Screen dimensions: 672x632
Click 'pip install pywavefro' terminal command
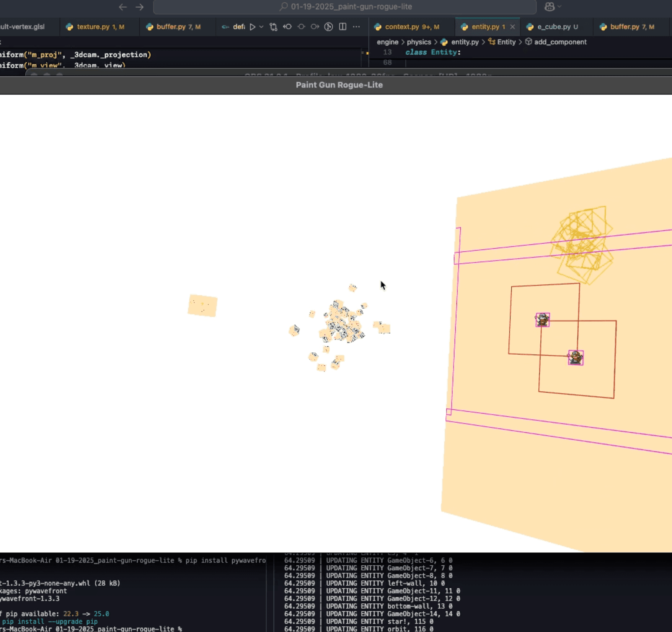226,560
